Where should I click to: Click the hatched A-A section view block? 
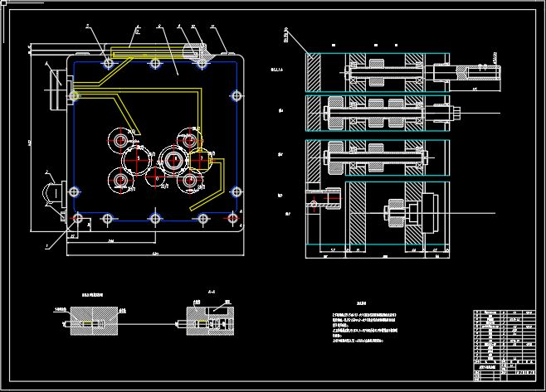click(x=210, y=322)
